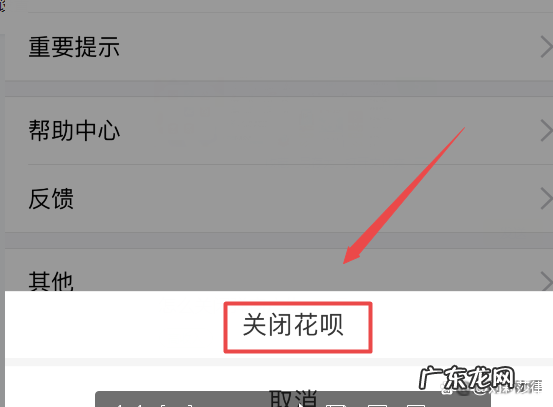
Task: Click the white action sheet left of 关闭花呗
Action: coord(115,324)
